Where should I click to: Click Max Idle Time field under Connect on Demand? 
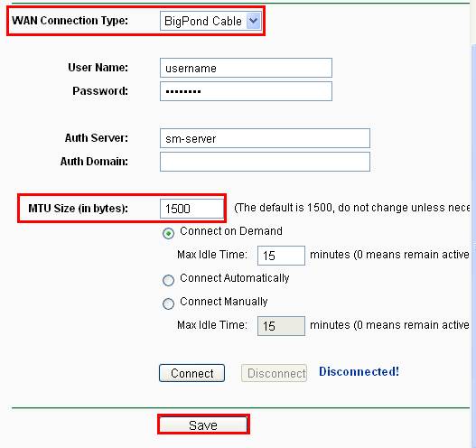tap(281, 256)
